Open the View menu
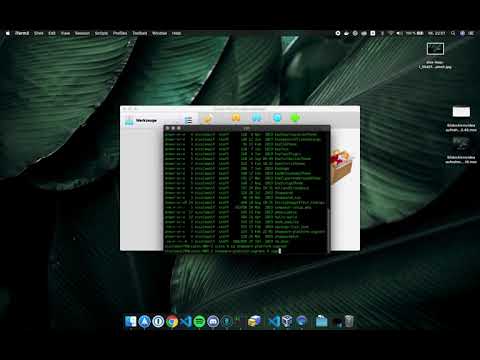480x360 pixels. pyautogui.click(x=65, y=33)
